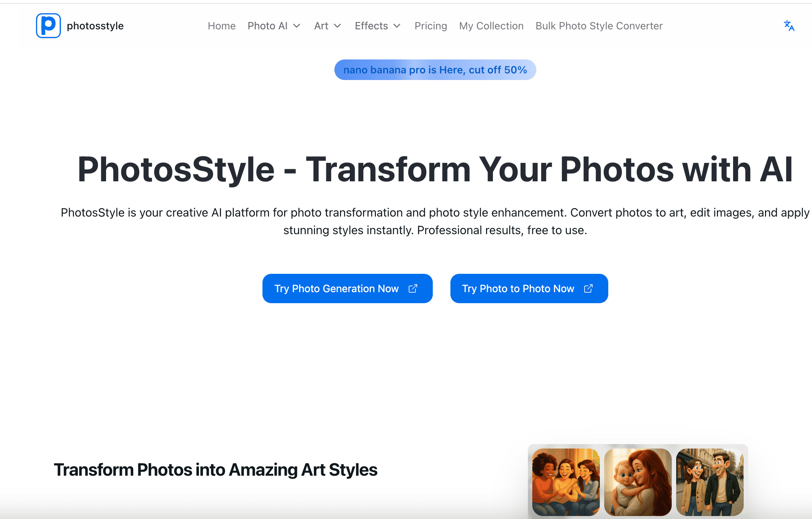
Task: Select the mother holding baby thumbnail
Action: click(638, 481)
